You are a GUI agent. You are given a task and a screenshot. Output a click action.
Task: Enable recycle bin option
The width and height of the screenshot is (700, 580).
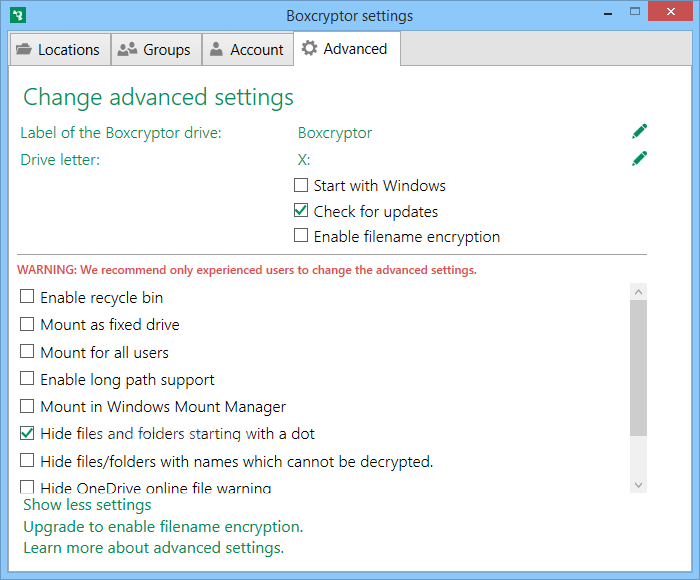(27, 297)
